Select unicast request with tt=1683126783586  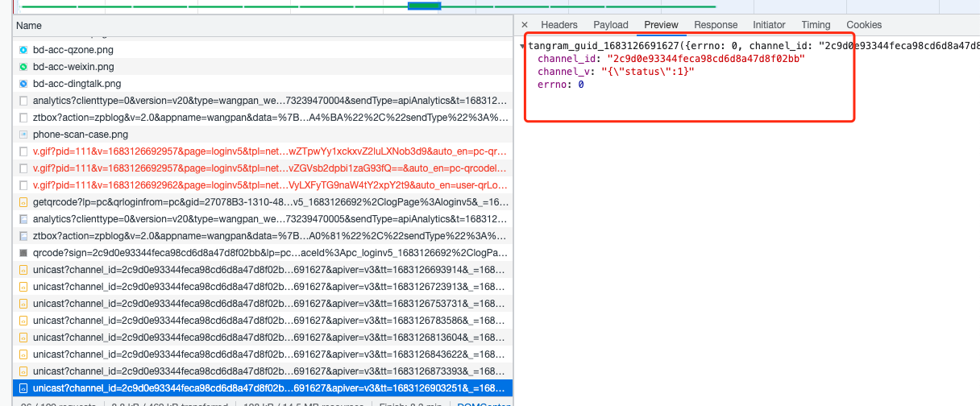(x=263, y=321)
